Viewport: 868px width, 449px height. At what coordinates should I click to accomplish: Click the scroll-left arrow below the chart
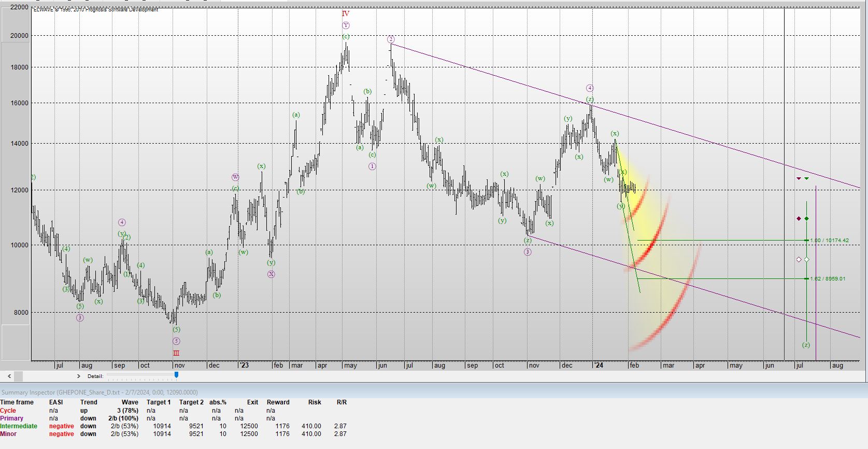(x=9, y=376)
